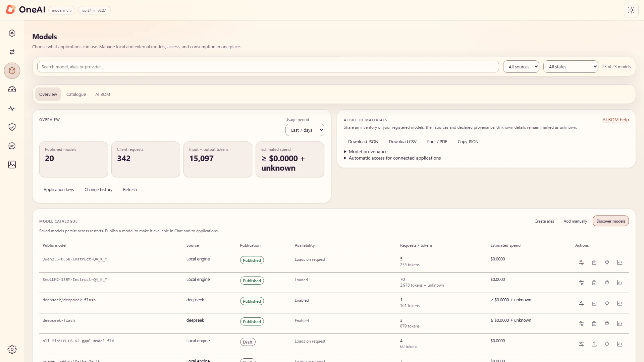The image size is (644, 362).
Task: Click the 'deepseek/deepseek-flash' model name
Action: point(69,300)
